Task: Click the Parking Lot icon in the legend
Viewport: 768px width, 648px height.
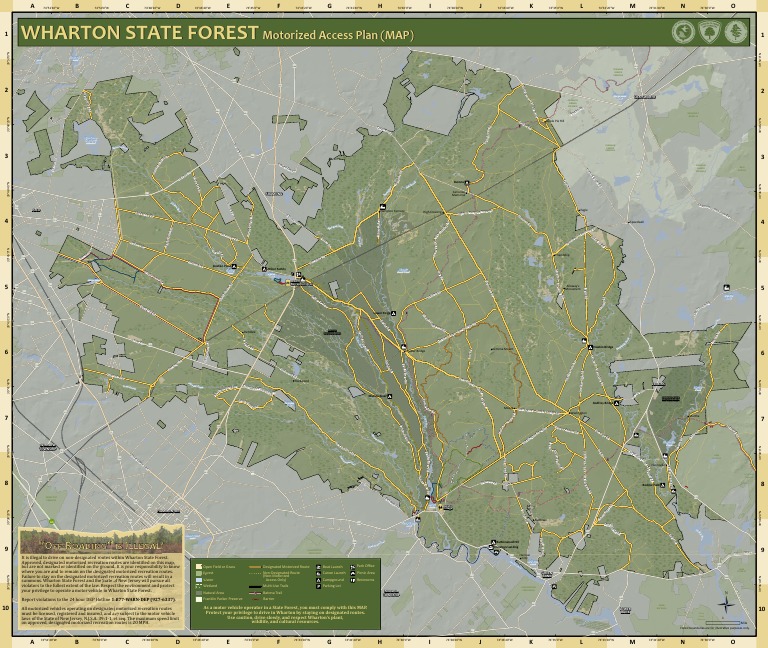Action: click(318, 586)
